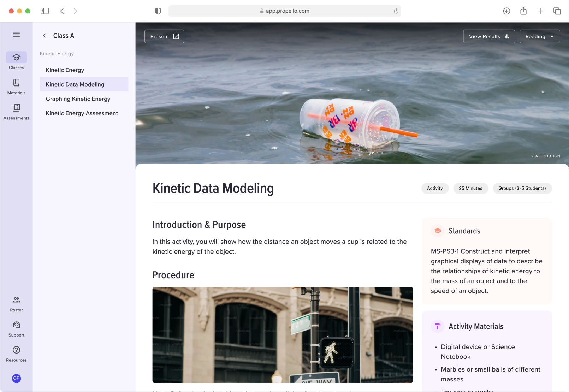This screenshot has width=569, height=392.
Task: Open Materials section
Action: pos(16,87)
